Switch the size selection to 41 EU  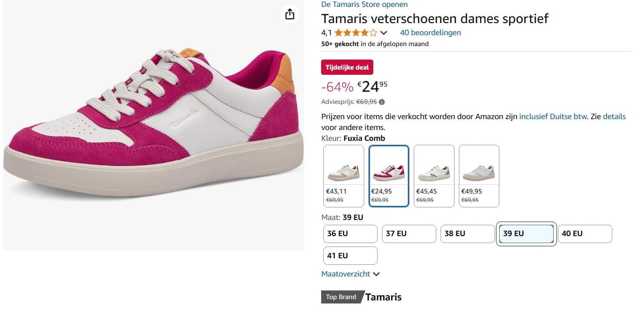click(350, 256)
